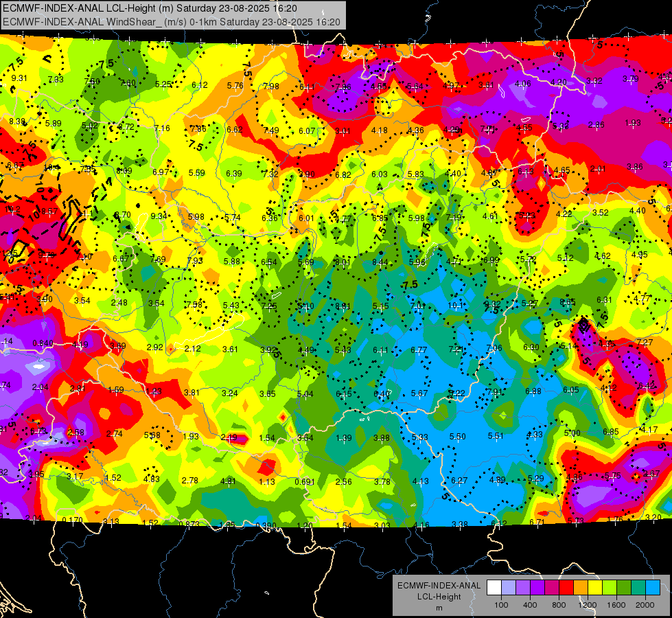Click the wind shear value 2.78

(x=190, y=481)
